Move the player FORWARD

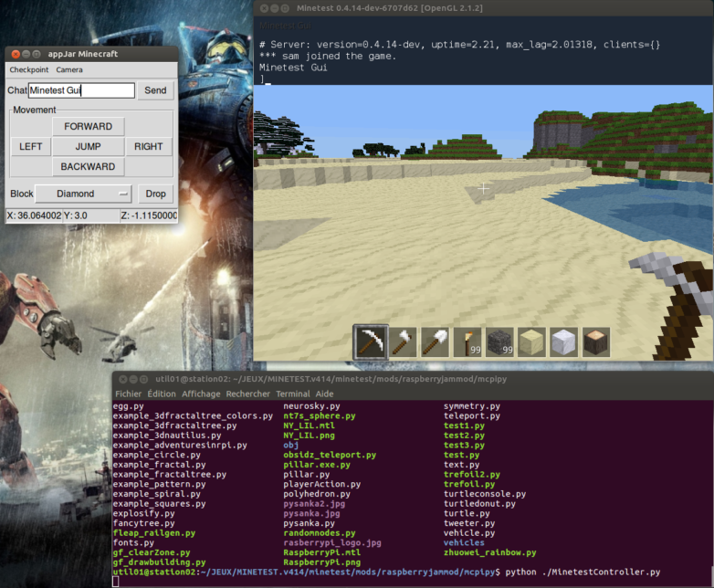[x=88, y=126]
